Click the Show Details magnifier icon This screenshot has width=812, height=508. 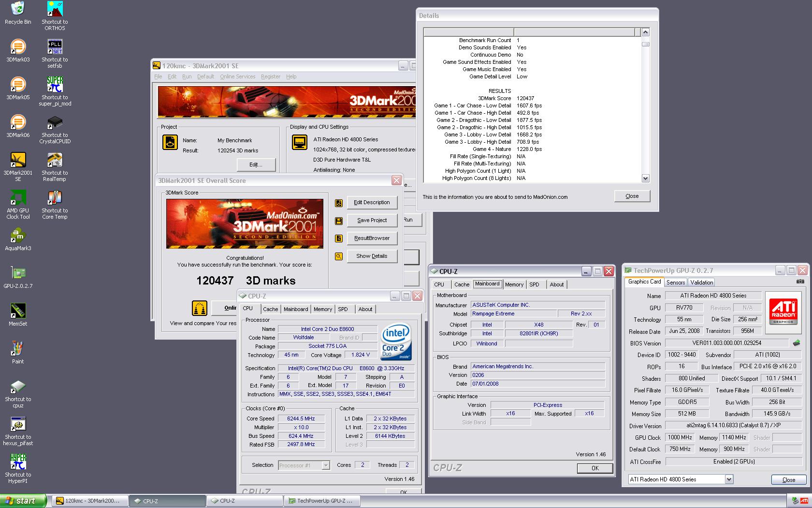pos(339,256)
